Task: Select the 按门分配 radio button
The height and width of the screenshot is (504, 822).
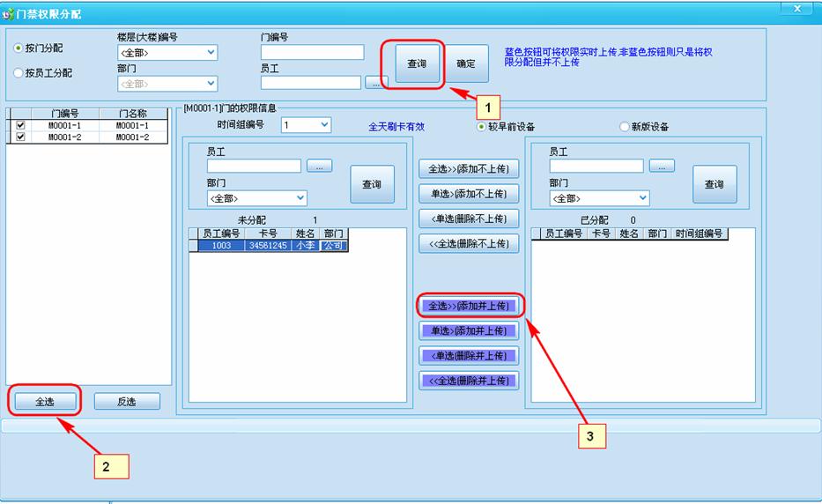Action: click(x=19, y=48)
